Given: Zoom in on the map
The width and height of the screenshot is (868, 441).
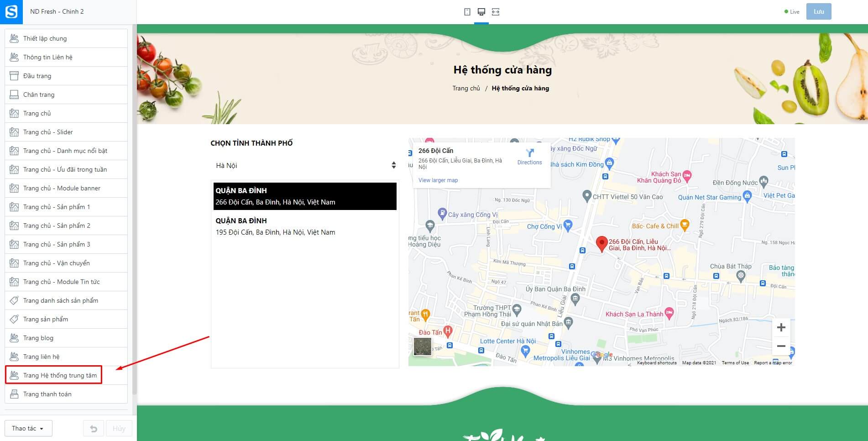Looking at the screenshot, I should pos(781,327).
